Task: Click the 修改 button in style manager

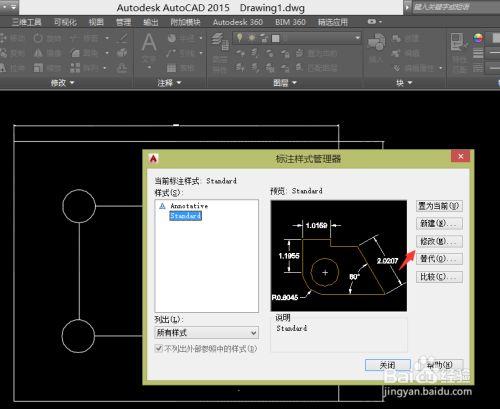Action: [x=439, y=241]
